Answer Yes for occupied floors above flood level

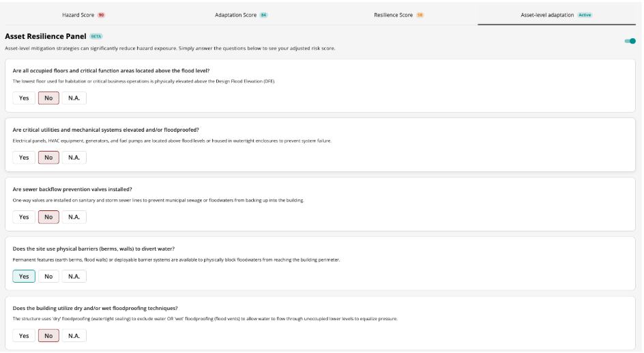[24, 98]
